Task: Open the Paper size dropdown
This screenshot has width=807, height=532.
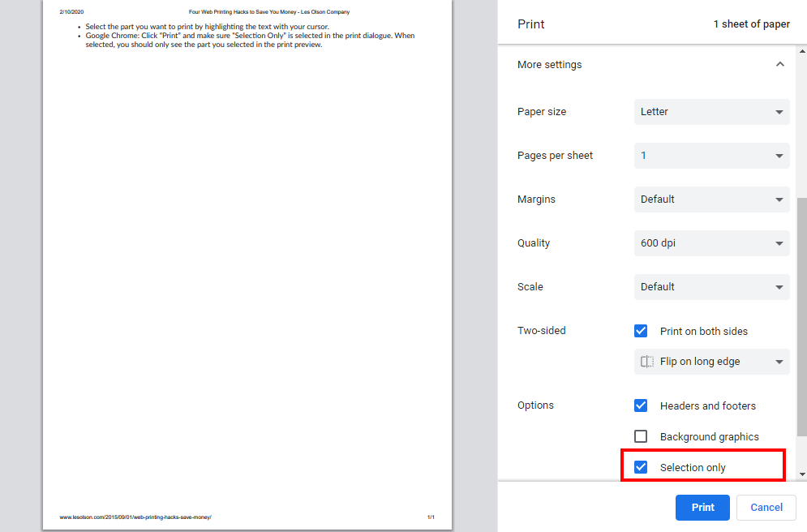Action: pos(712,112)
